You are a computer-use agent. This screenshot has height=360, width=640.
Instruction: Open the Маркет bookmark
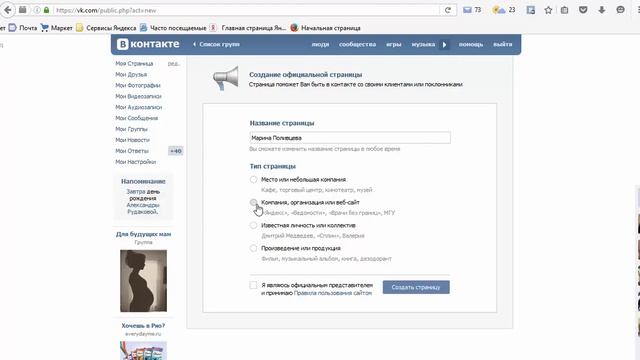click(x=56, y=28)
